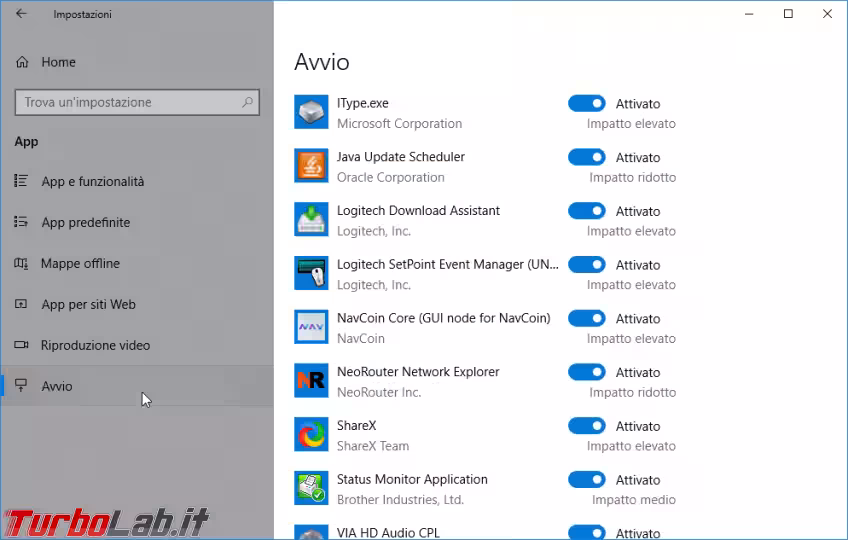This screenshot has height=540, width=848.
Task: Select App predefinite in sidebar
Action: [137, 222]
